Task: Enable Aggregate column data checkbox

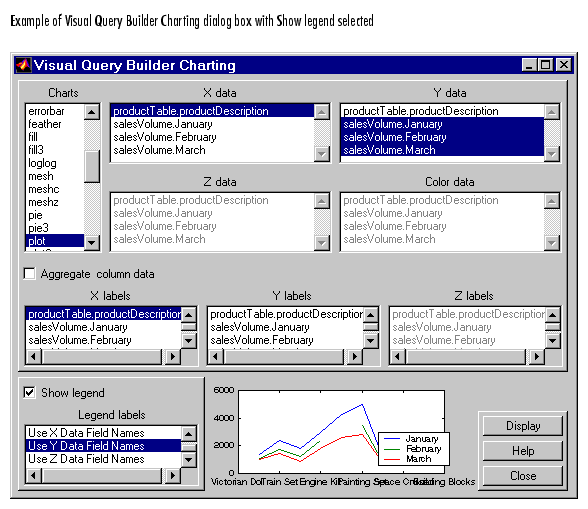Action: pyautogui.click(x=30, y=274)
